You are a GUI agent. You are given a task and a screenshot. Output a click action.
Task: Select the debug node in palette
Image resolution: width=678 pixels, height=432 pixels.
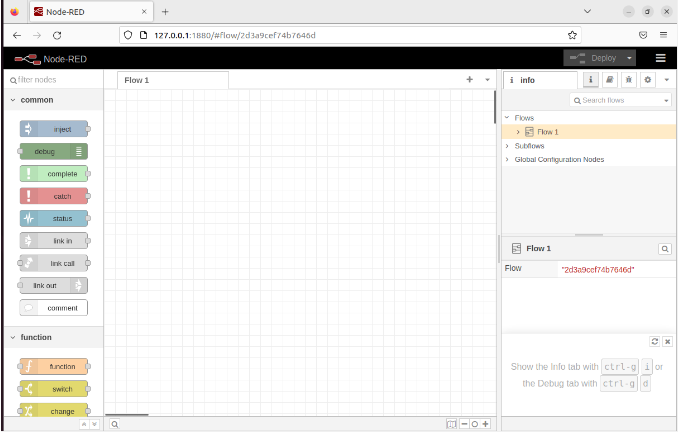tap(54, 151)
